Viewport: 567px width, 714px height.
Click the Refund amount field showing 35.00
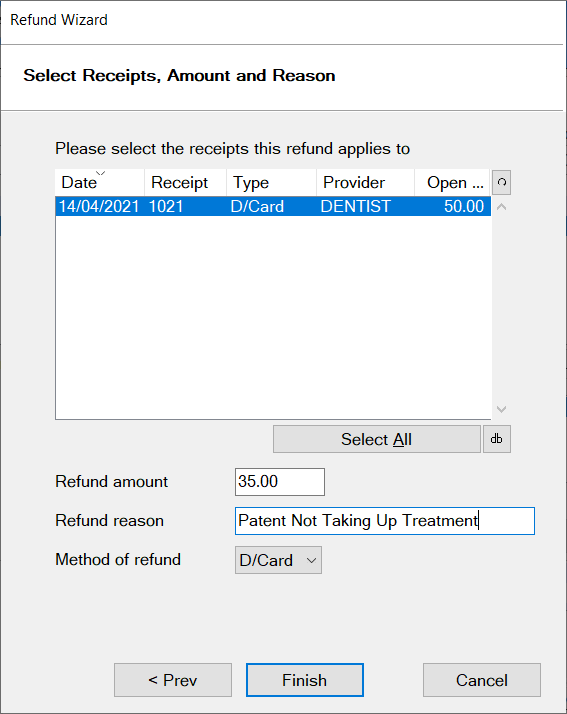(280, 482)
